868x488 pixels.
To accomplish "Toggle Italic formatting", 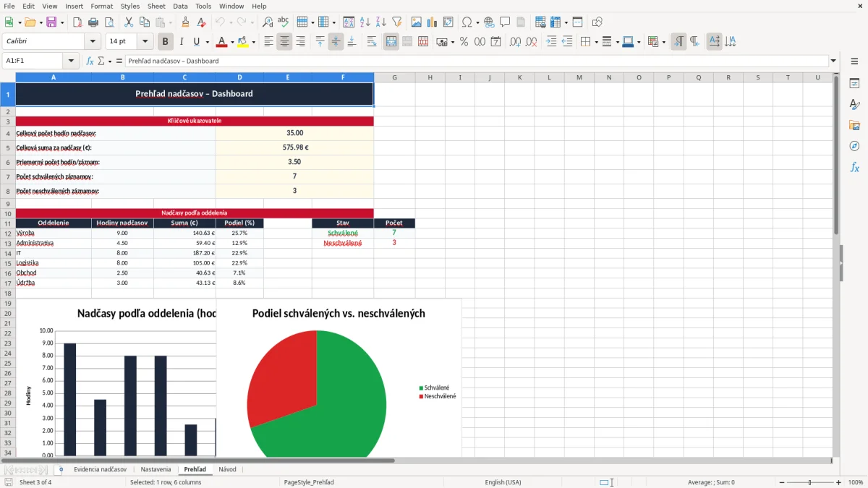I will (x=181, y=42).
